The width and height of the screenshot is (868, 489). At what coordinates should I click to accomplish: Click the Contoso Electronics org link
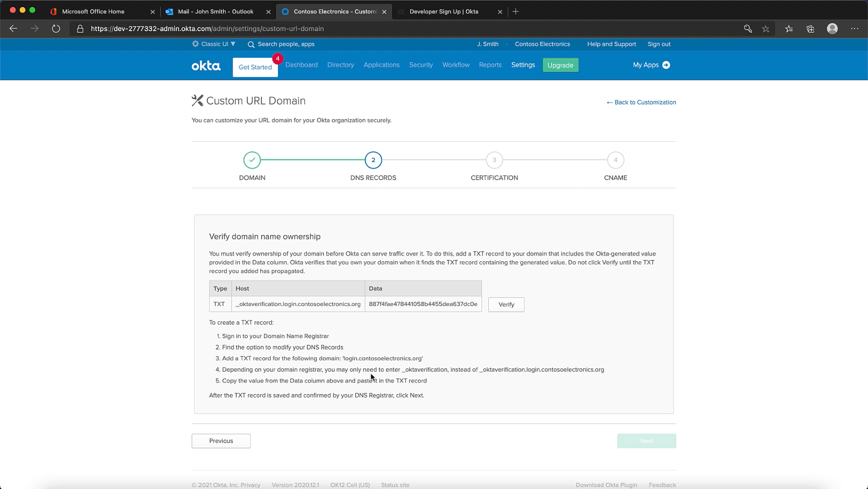click(542, 44)
